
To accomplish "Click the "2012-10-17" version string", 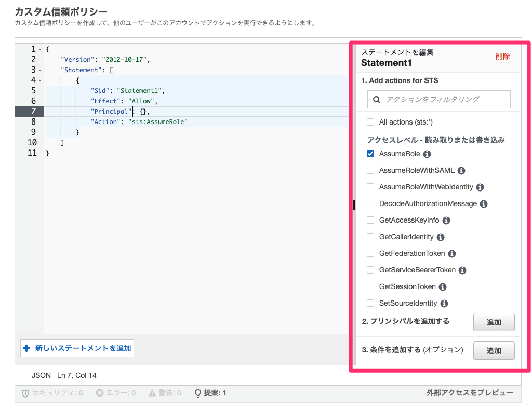I will pyautogui.click(x=124, y=60).
